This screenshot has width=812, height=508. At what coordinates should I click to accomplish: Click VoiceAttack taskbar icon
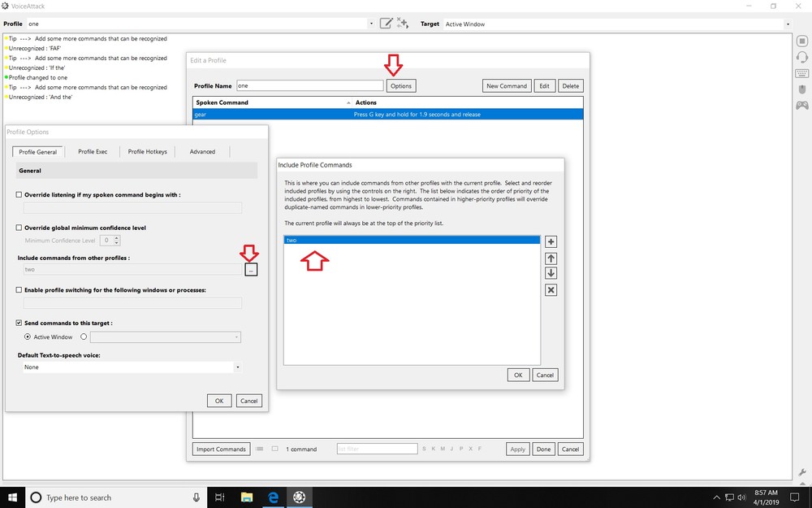pos(300,497)
